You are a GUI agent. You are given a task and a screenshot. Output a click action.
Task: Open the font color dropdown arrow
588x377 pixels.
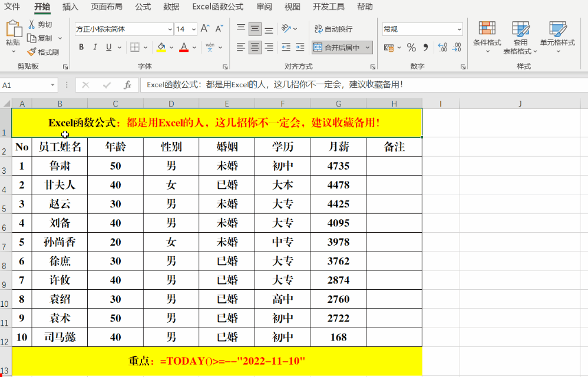194,48
